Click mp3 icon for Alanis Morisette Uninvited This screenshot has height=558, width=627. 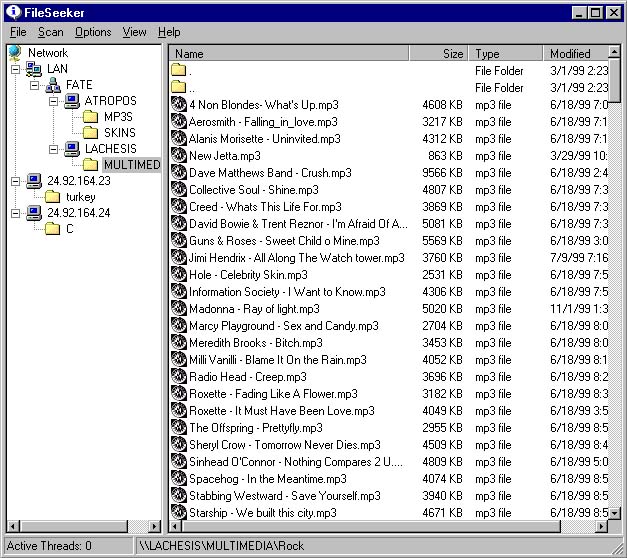point(179,138)
